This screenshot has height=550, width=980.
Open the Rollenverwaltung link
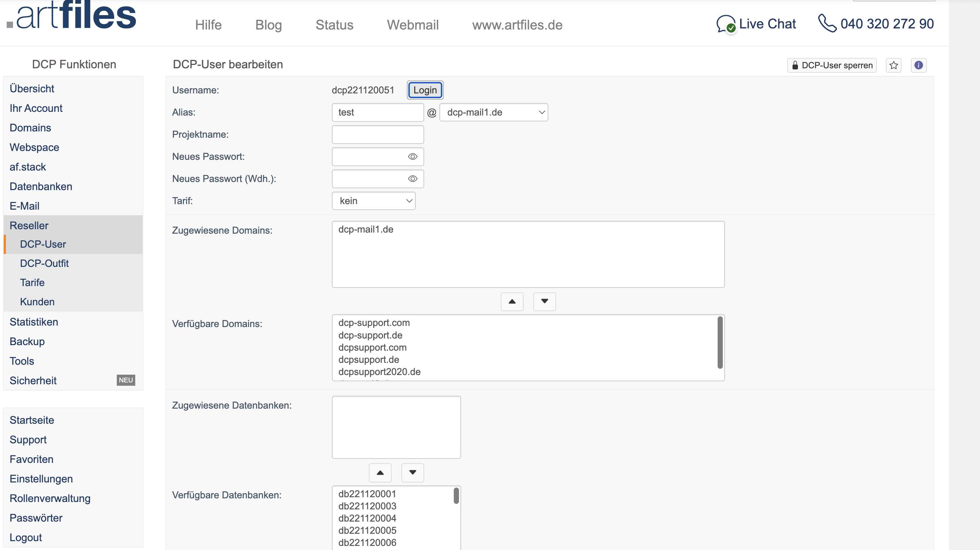pyautogui.click(x=50, y=498)
